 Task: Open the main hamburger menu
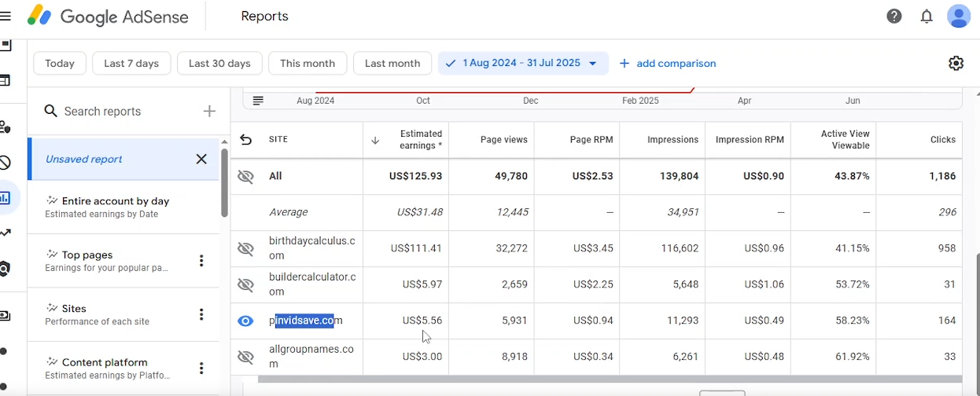(x=6, y=16)
